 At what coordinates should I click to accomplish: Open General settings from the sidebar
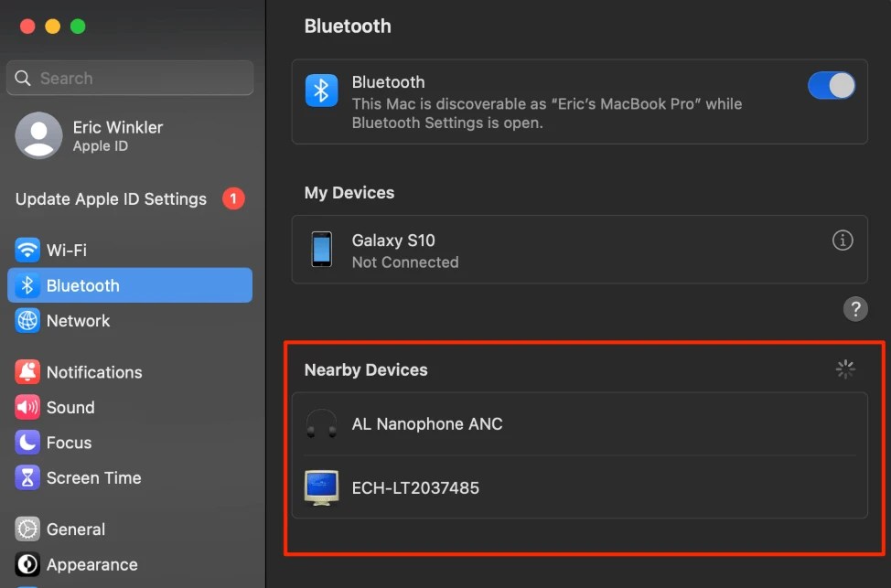(27, 529)
